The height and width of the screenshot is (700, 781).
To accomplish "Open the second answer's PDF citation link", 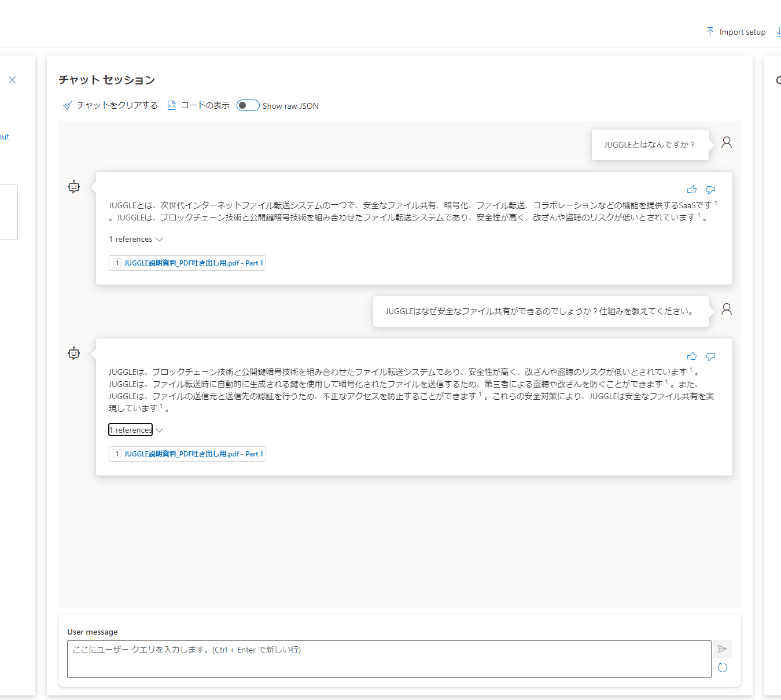I will [x=187, y=454].
